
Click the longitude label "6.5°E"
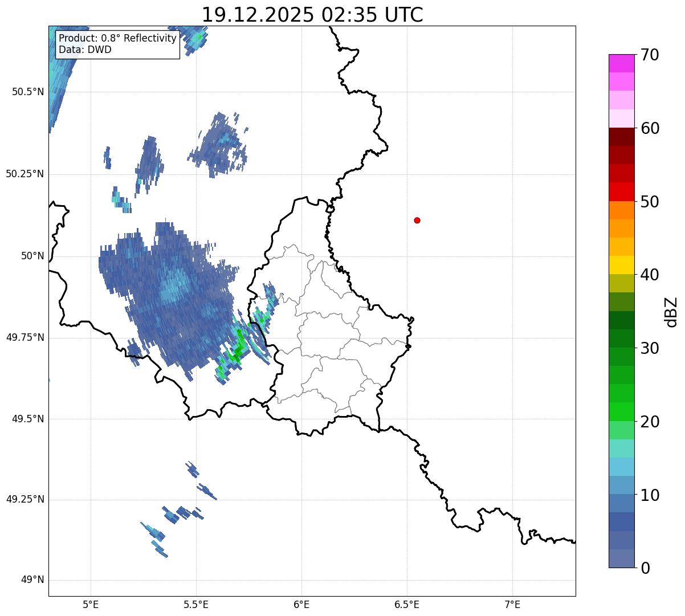tap(407, 604)
